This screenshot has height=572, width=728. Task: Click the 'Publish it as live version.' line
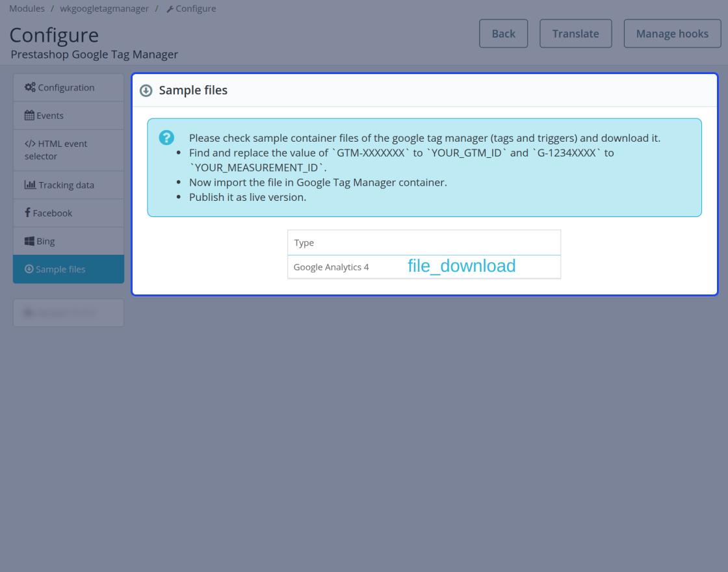pyautogui.click(x=248, y=197)
